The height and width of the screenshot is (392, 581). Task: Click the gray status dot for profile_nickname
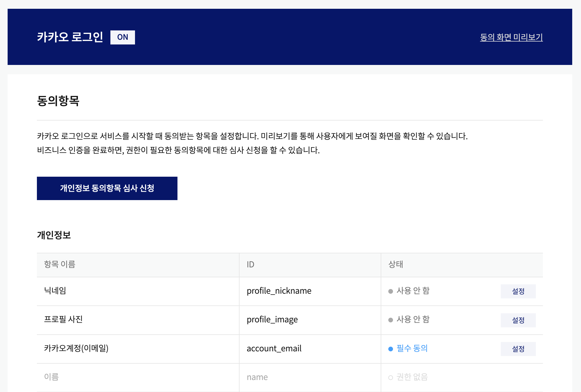click(390, 291)
